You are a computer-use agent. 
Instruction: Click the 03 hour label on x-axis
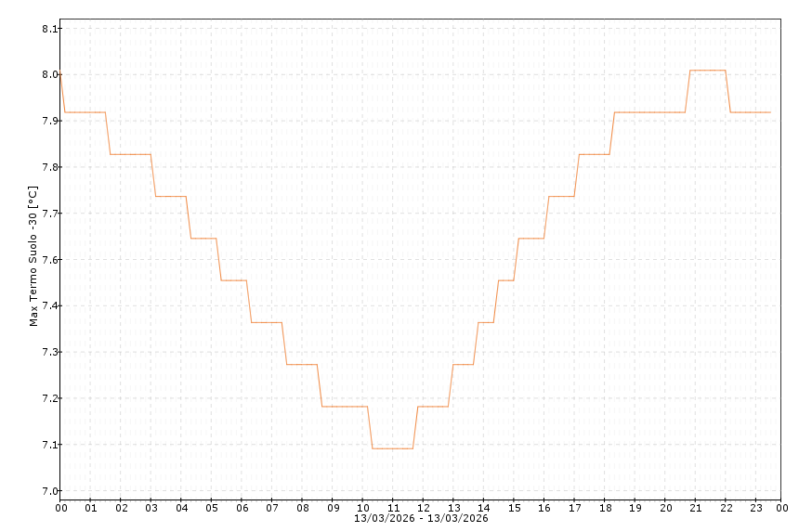point(151,508)
